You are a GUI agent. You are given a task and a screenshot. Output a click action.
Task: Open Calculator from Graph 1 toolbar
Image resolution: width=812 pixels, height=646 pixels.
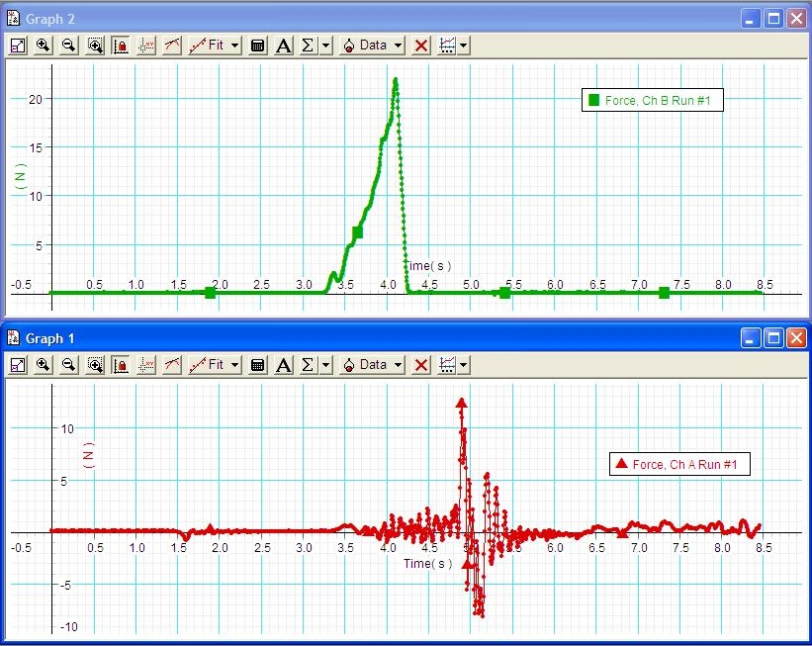[257, 365]
